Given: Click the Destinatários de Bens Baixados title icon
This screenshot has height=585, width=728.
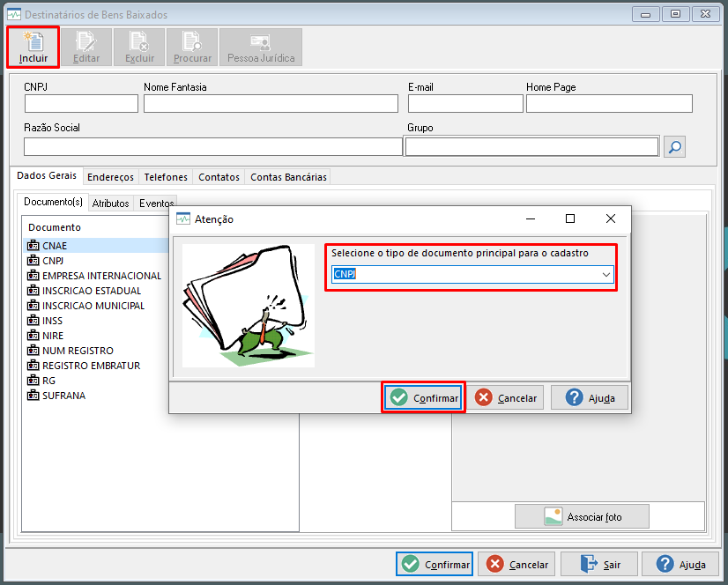Looking at the screenshot, I should click(x=14, y=14).
